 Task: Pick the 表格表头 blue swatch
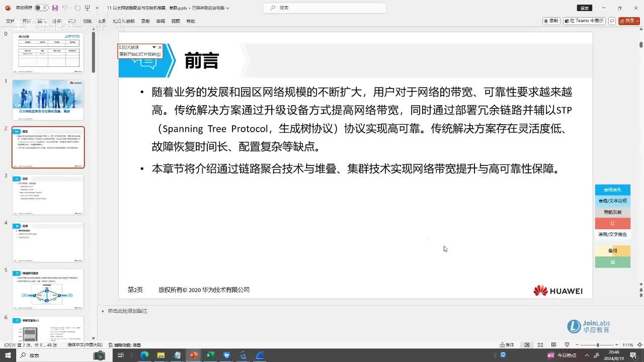tap(612, 190)
